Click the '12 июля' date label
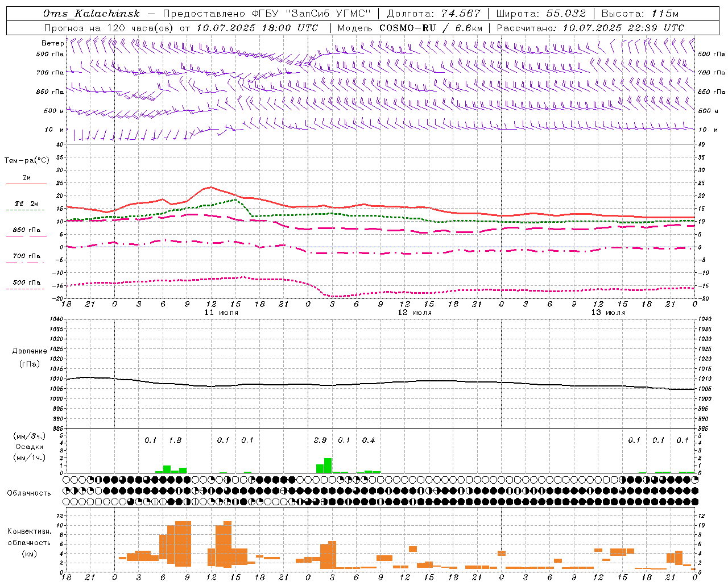Image resolution: width=728 pixels, height=582 pixels. pyautogui.click(x=415, y=313)
